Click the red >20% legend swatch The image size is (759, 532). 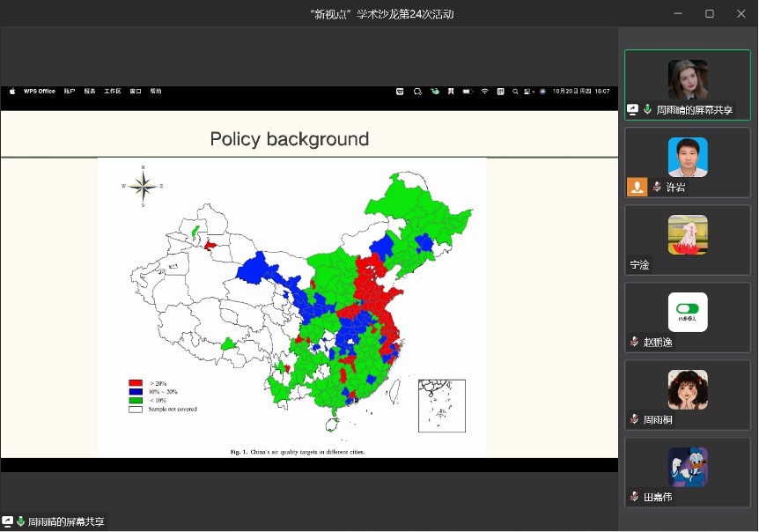136,383
